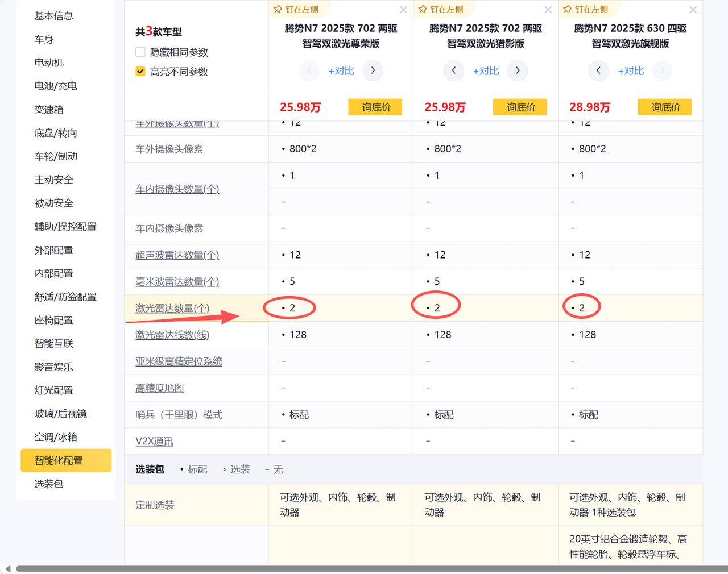Image resolution: width=728 pixels, height=574 pixels.
Task: Click 询底价 for the 猎影版 model
Action: (520, 107)
